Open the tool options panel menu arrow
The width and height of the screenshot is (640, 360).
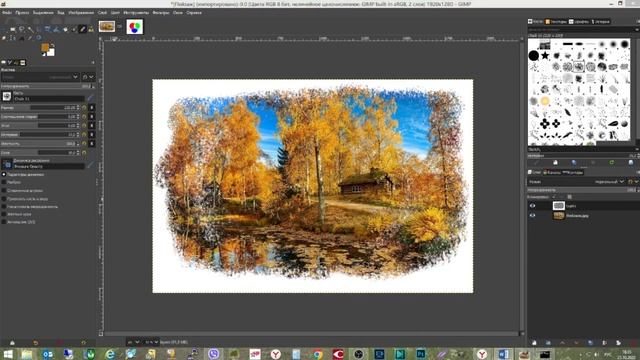click(93, 62)
